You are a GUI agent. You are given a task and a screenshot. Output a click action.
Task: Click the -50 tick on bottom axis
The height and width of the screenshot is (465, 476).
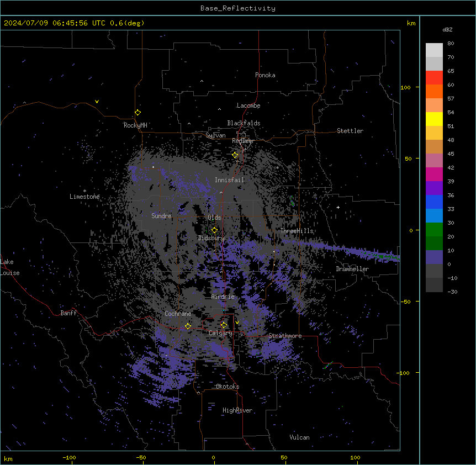click(x=141, y=457)
